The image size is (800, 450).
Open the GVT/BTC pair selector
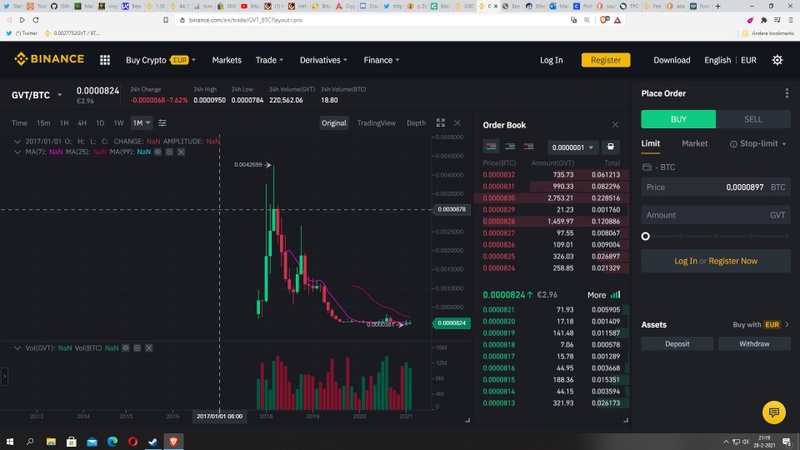[37, 95]
